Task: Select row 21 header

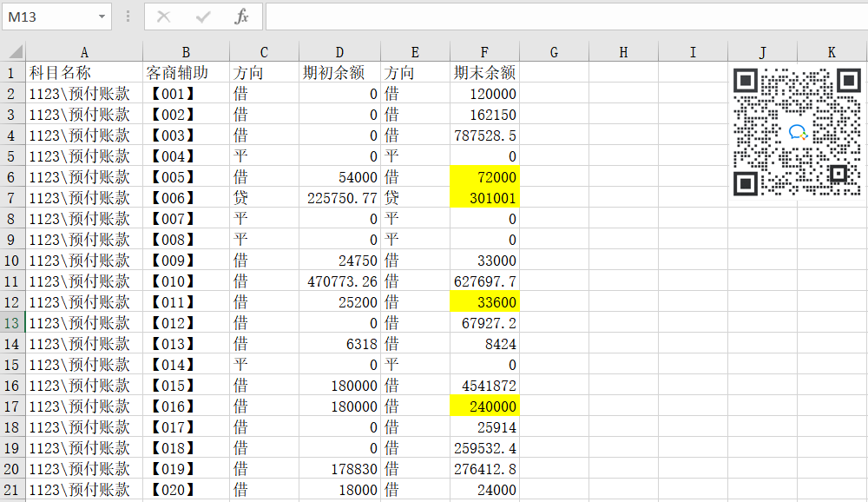Action: 12,490
